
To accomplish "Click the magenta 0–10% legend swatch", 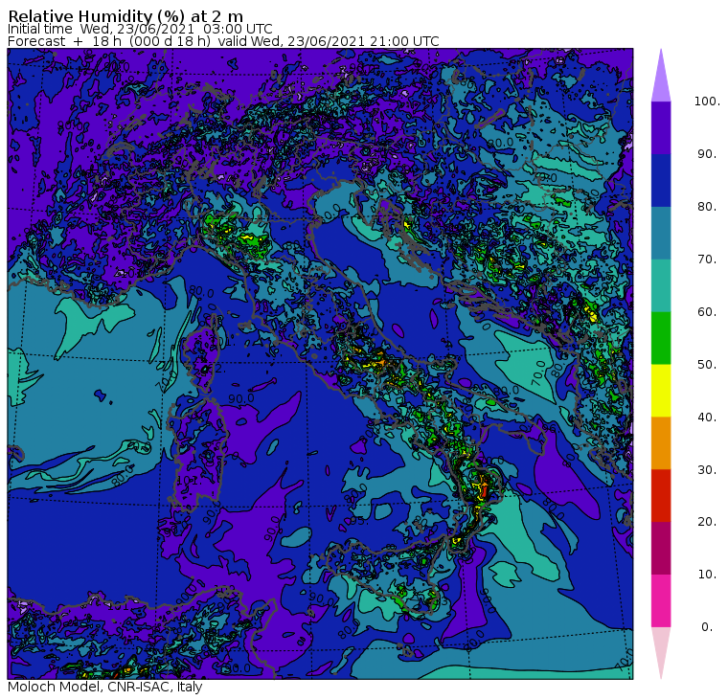I will pos(661,601).
